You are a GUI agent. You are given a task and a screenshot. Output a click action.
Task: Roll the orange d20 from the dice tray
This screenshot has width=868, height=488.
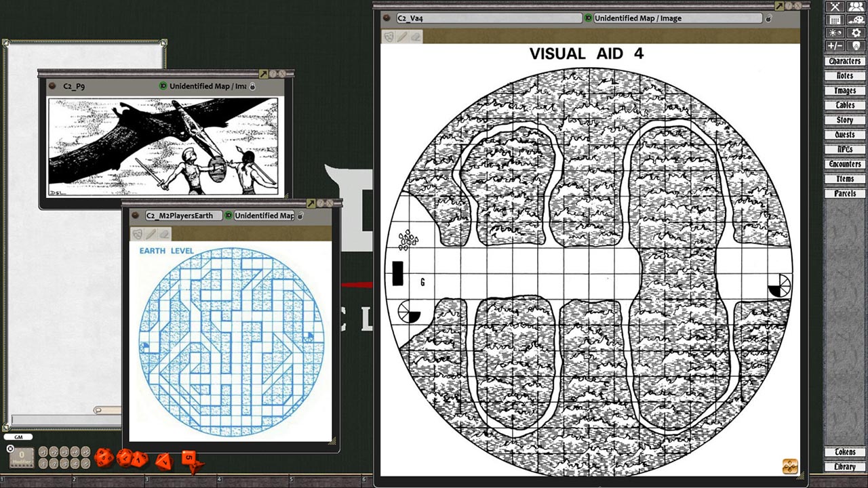104,458
